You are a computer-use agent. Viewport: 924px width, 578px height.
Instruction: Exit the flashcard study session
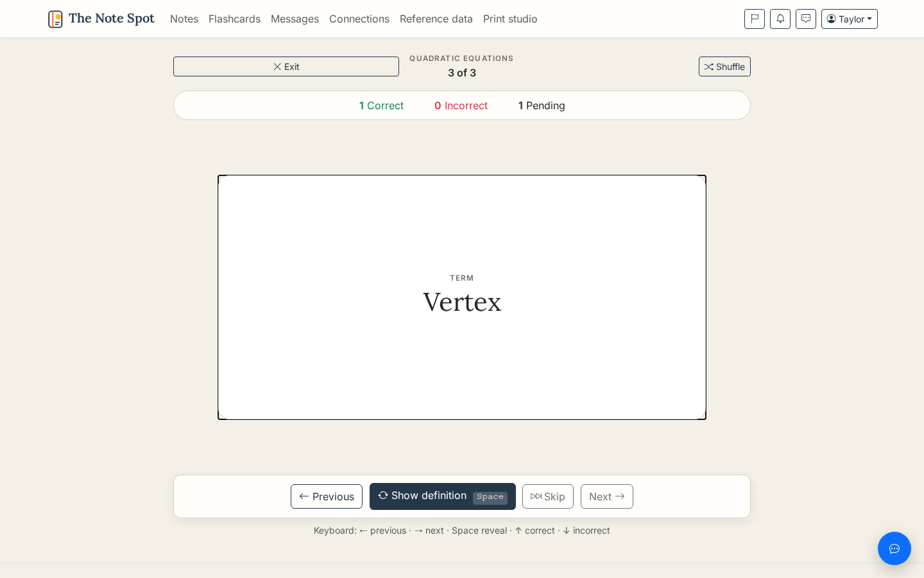coord(286,67)
